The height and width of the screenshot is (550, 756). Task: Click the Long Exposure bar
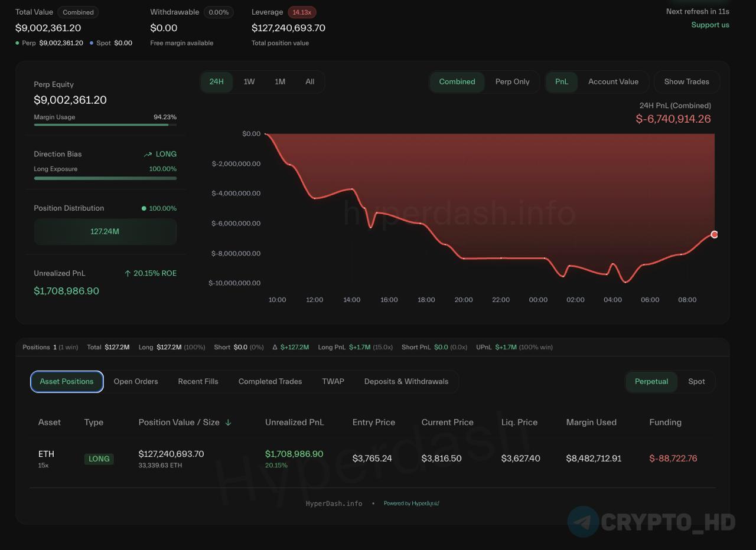(x=105, y=178)
